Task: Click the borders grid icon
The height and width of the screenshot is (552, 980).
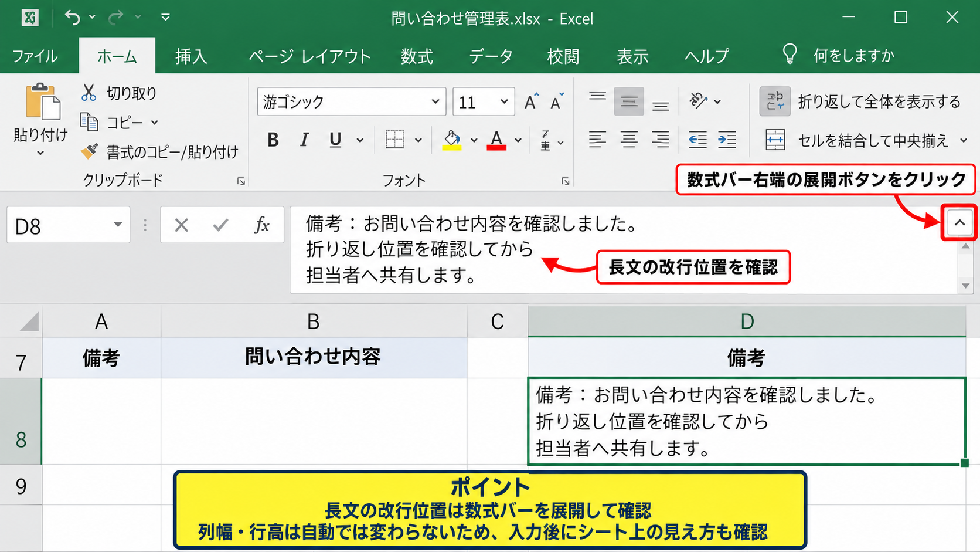Action: [394, 140]
